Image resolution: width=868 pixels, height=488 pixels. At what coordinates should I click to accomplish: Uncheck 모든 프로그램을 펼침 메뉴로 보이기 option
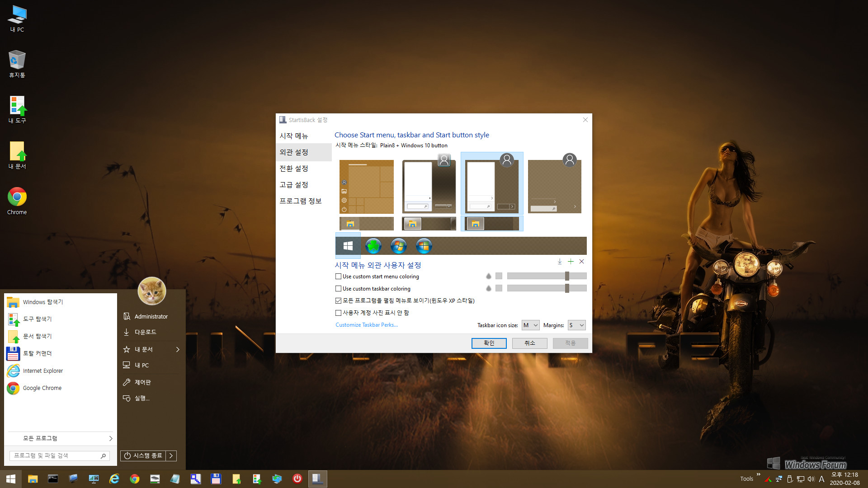338,300
